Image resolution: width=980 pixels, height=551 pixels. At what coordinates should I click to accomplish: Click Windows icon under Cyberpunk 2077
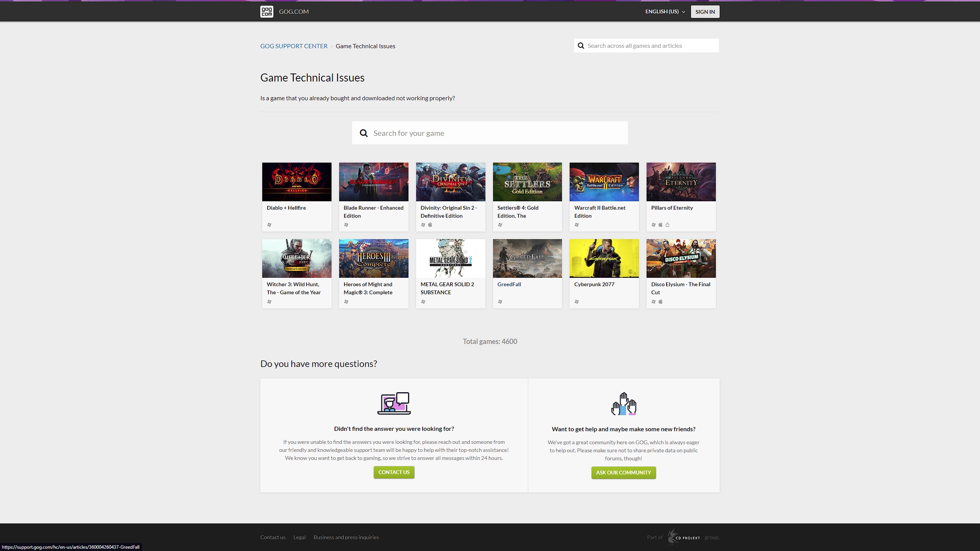coord(577,302)
